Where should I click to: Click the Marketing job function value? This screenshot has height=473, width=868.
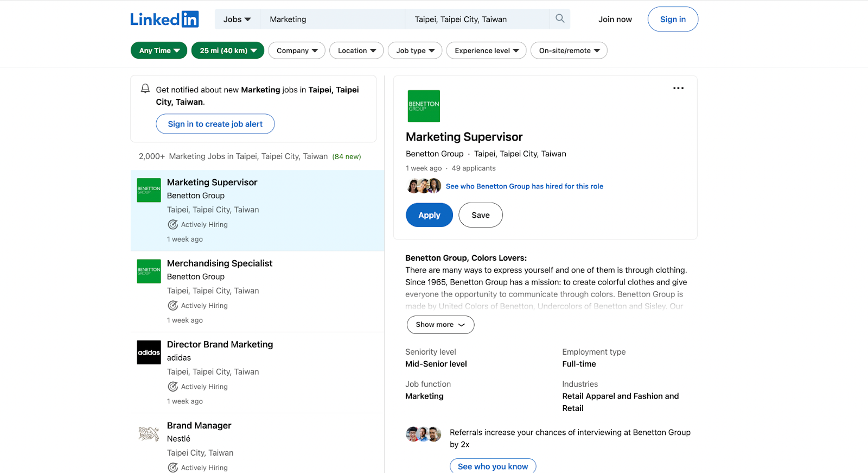coord(424,396)
